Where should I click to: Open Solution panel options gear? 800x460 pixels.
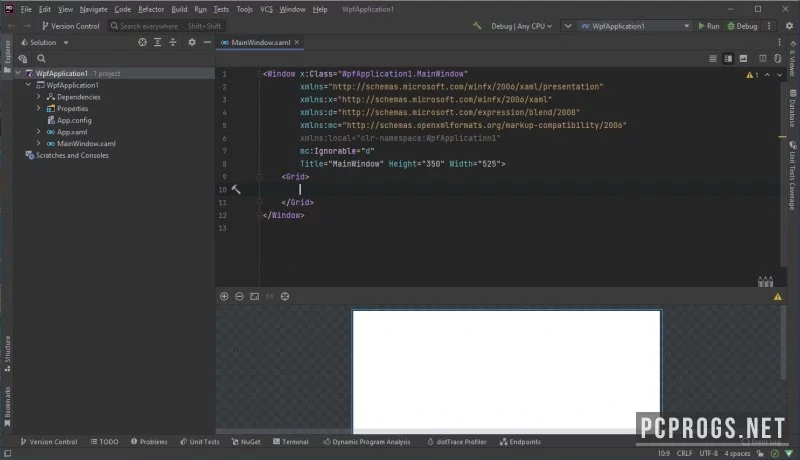(192, 42)
